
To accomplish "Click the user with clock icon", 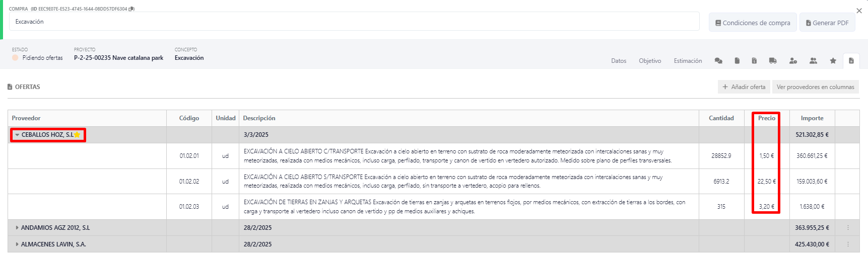I will 793,61.
